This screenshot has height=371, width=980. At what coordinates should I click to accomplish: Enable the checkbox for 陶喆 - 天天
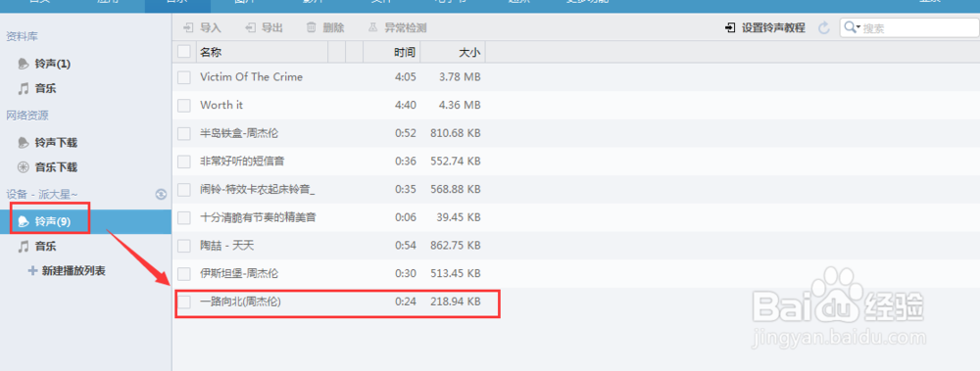[x=184, y=246]
